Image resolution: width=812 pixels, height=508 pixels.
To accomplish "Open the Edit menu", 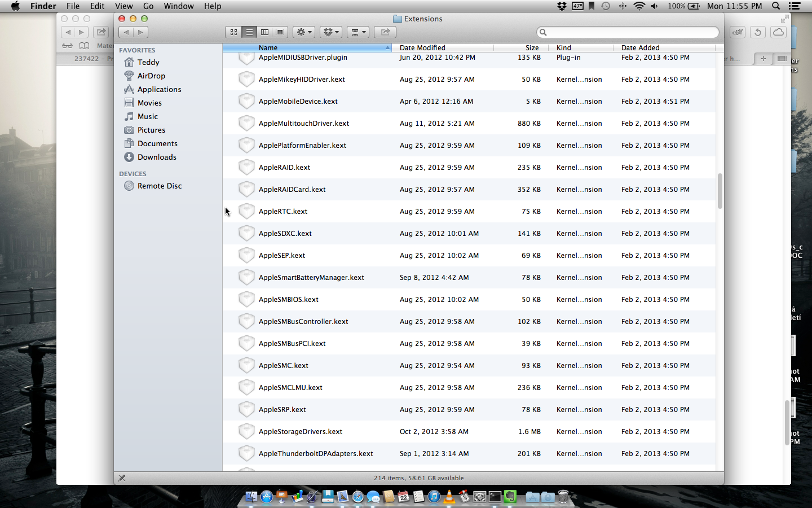I will [97, 6].
